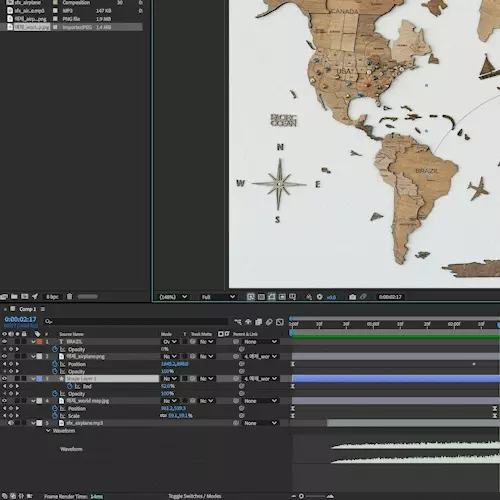This screenshot has height=500, width=500.
Task: Open Comp 1 panel menu
Action: pyautogui.click(x=43, y=309)
